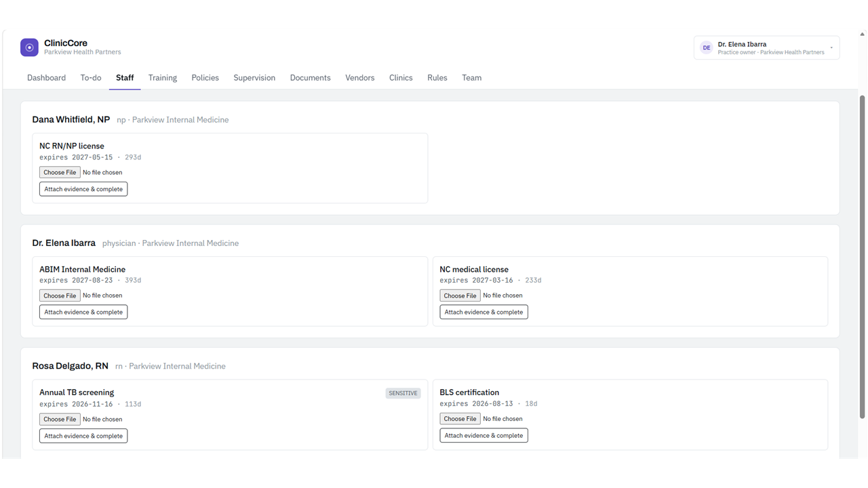Image resolution: width=868 pixels, height=488 pixels.
Task: Click 'expires 2026-08-13 · 18d' text
Action: coord(488,404)
